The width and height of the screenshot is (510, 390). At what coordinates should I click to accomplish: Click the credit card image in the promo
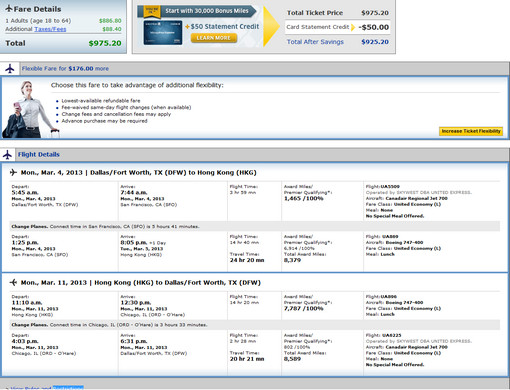(163, 33)
